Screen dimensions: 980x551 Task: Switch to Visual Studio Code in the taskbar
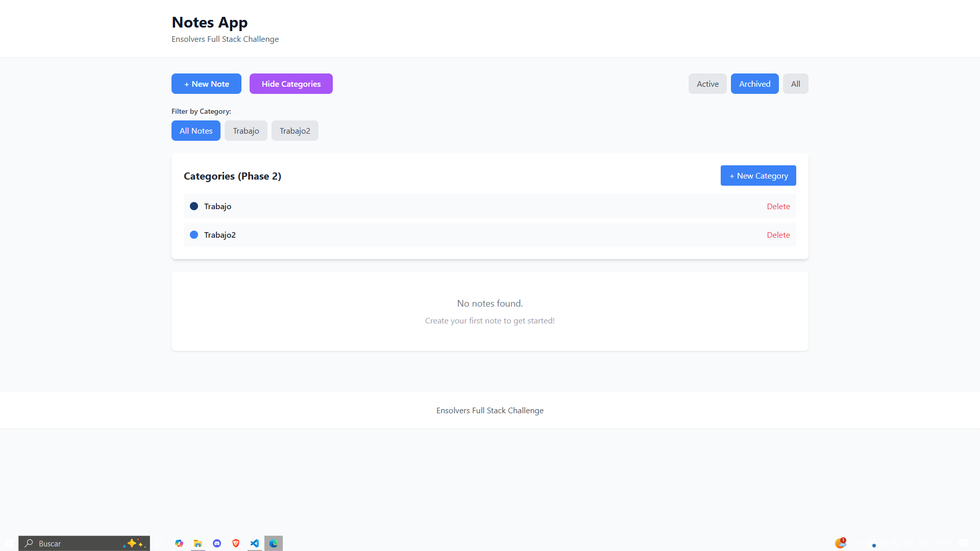[x=255, y=543]
